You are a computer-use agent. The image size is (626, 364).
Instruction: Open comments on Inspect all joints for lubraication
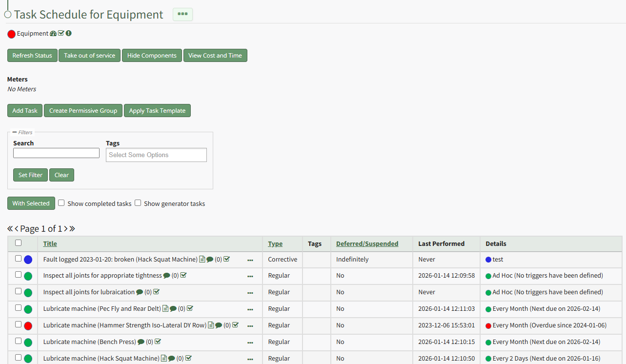tap(140, 292)
